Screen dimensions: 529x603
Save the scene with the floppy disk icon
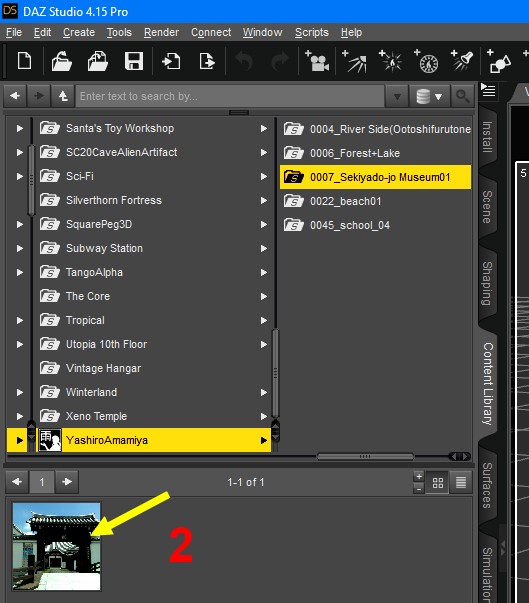click(134, 62)
